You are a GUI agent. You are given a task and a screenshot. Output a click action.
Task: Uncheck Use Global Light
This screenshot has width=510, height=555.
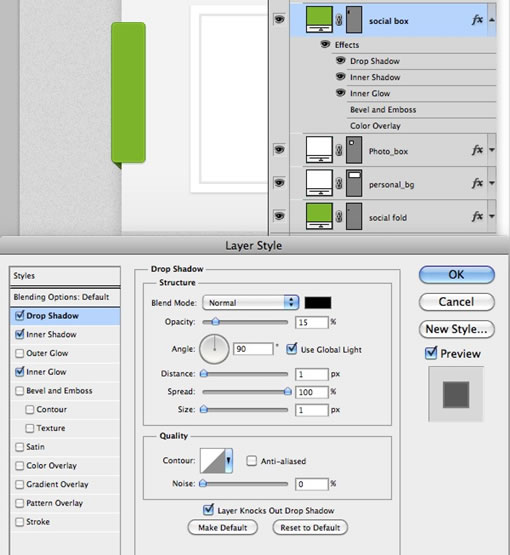tap(292, 349)
